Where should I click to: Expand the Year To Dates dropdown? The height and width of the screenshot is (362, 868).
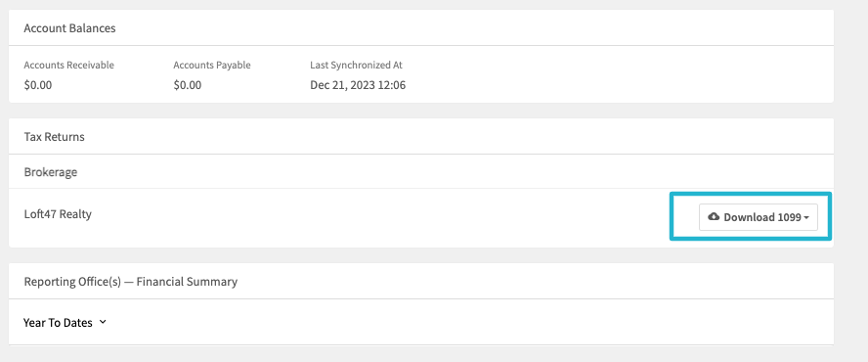pyautogui.click(x=65, y=322)
